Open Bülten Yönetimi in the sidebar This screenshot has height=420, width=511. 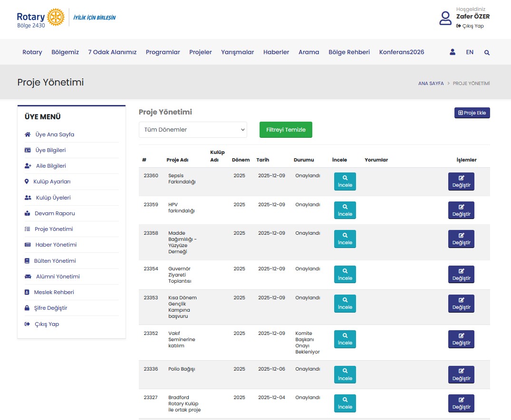(x=55, y=261)
